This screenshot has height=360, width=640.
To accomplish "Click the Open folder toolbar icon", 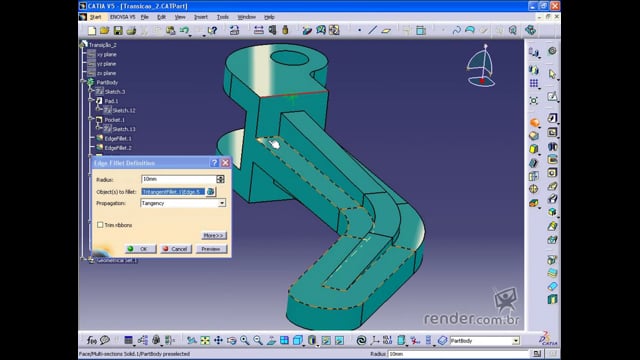I will click(104, 31).
